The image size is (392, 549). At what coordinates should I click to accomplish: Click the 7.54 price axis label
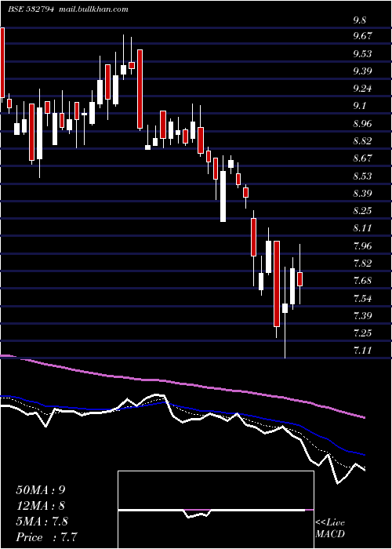[x=362, y=299]
